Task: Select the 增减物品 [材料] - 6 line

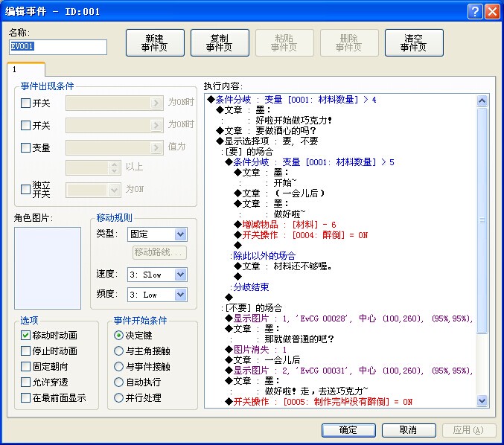Action: (x=285, y=224)
